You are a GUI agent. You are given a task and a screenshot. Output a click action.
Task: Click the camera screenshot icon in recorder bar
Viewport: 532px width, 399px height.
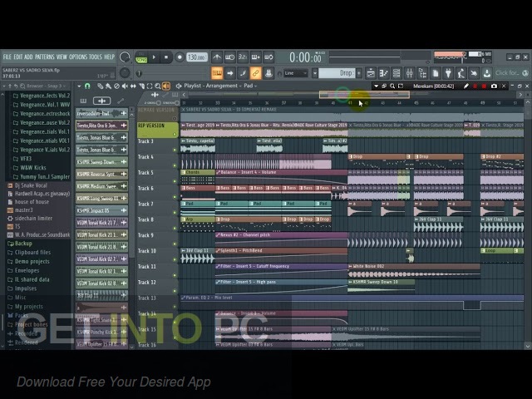pyautogui.click(x=494, y=86)
